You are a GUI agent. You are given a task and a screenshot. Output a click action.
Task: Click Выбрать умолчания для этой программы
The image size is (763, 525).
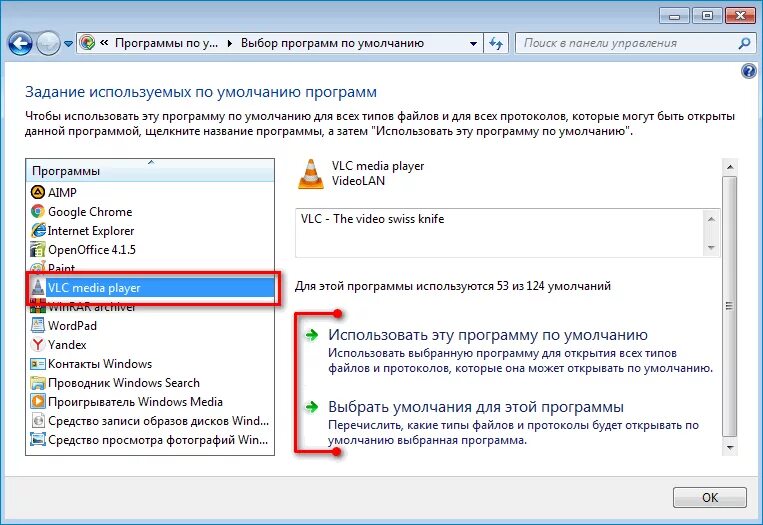[x=476, y=406]
